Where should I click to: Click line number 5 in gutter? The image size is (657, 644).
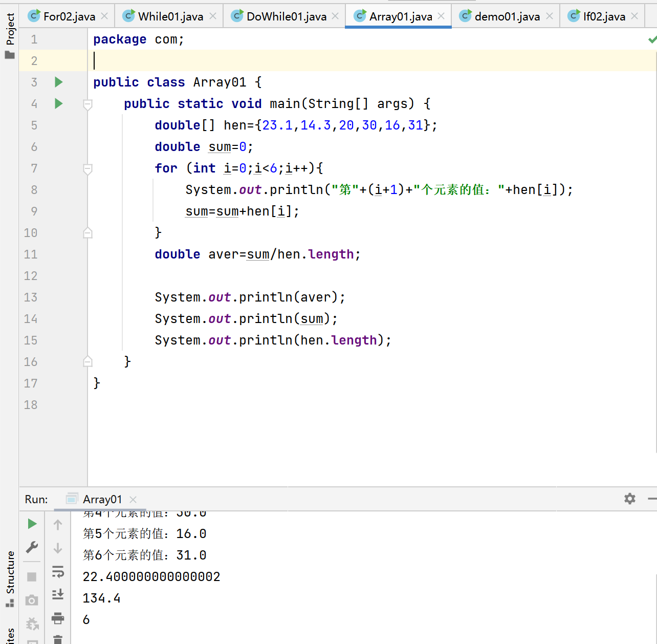[34, 125]
